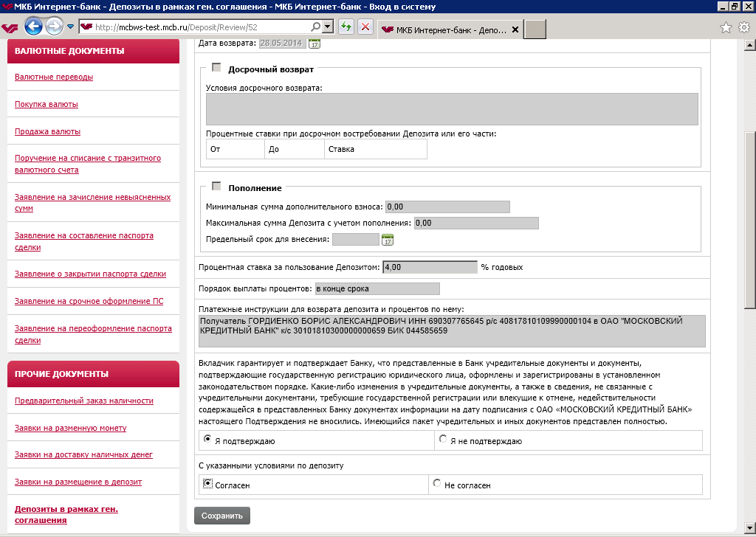Click the browser Forward arrow button
Screen dimensions: 756x537
point(54,27)
